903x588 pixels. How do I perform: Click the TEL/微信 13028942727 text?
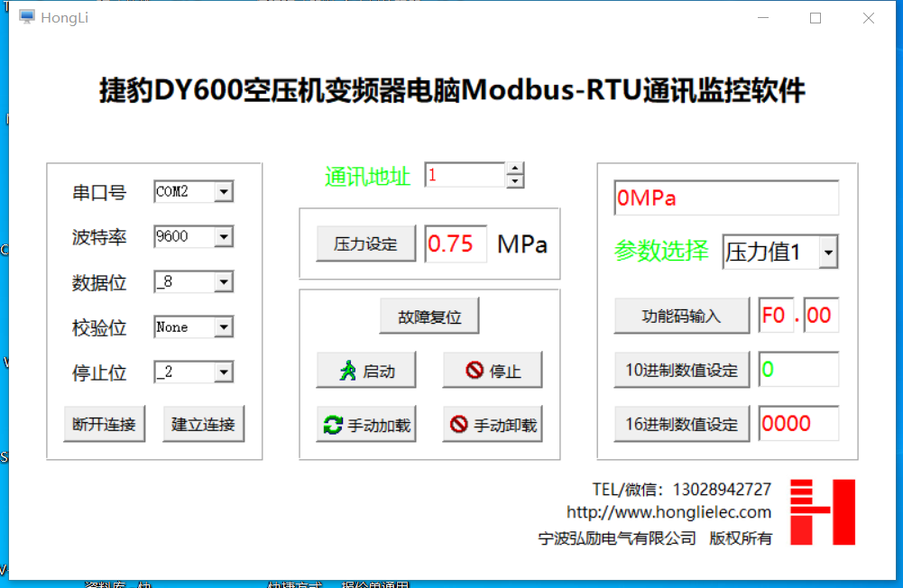682,490
